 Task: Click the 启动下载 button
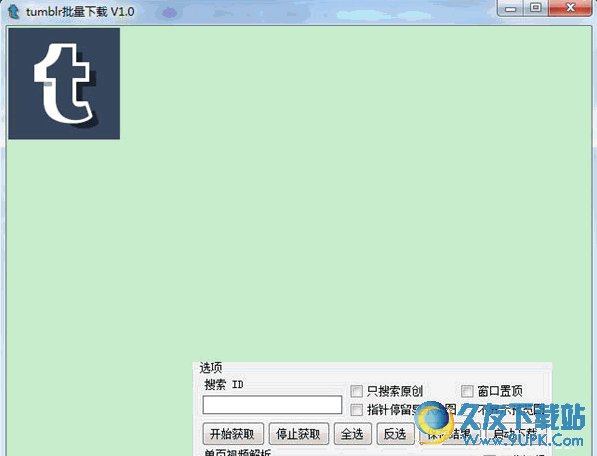[x=516, y=434]
